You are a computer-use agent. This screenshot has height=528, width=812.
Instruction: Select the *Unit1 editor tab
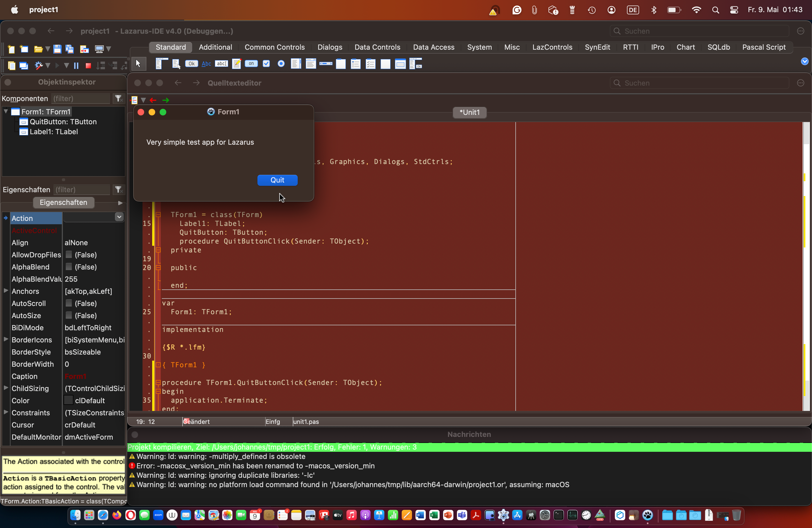click(470, 112)
